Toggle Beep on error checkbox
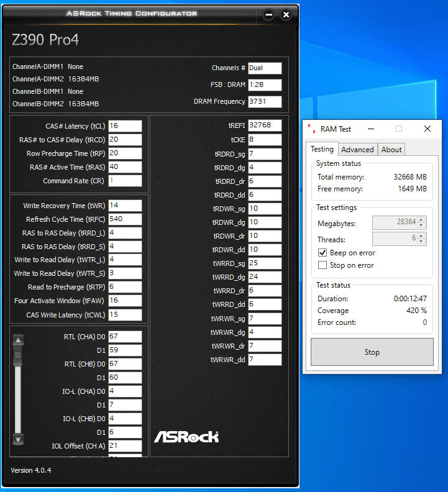 [x=322, y=253]
